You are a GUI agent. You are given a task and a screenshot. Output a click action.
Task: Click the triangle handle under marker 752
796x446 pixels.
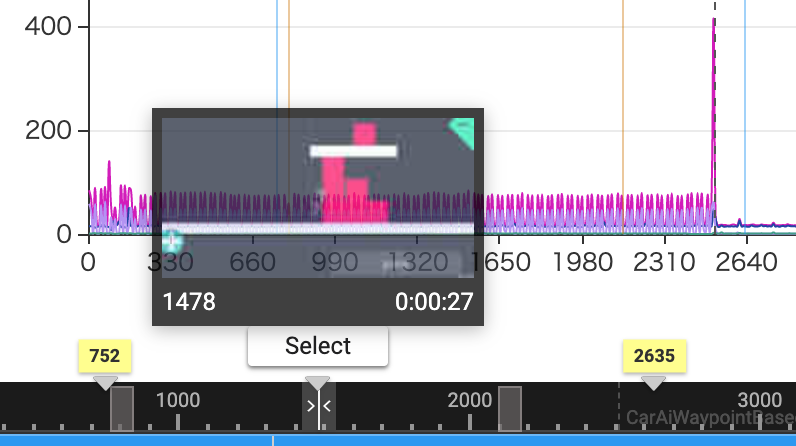tap(105, 383)
